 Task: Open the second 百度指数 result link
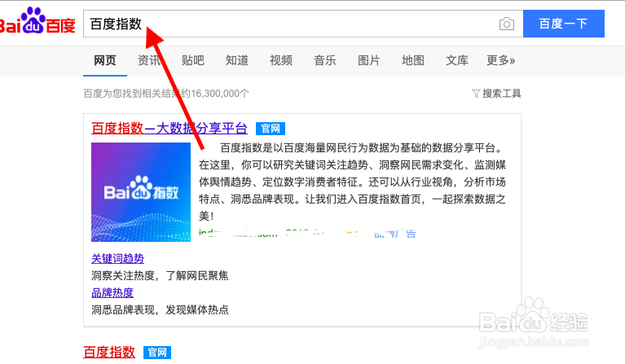(109, 353)
